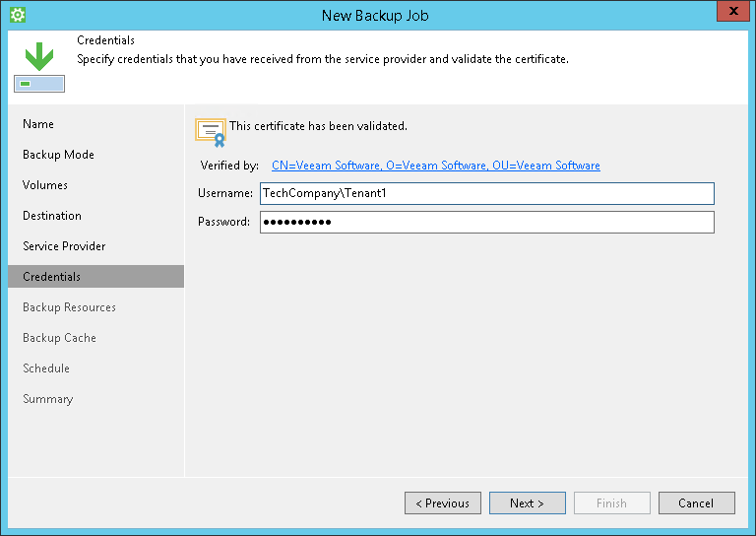Select the Volumes step in sidebar
This screenshot has width=756, height=536.
click(x=45, y=185)
